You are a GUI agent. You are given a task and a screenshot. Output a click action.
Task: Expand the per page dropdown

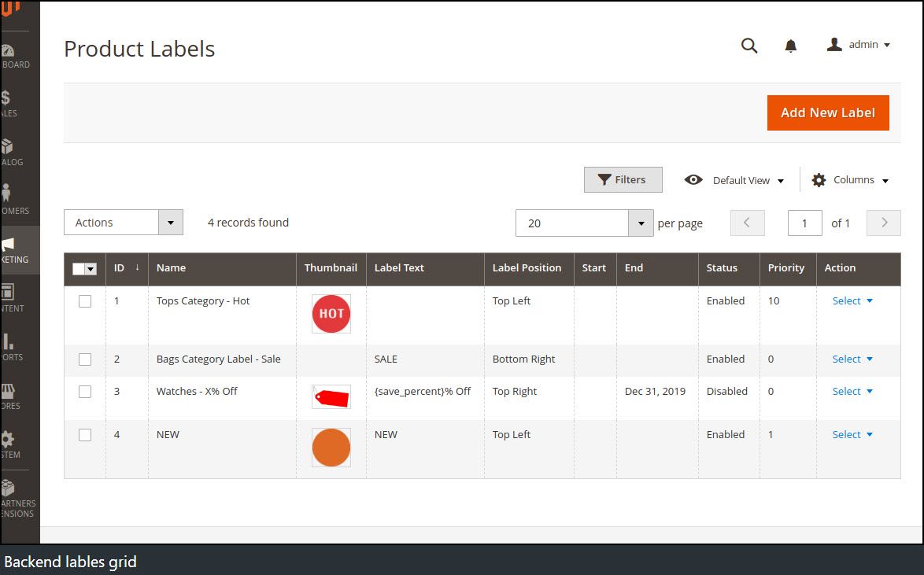641,223
